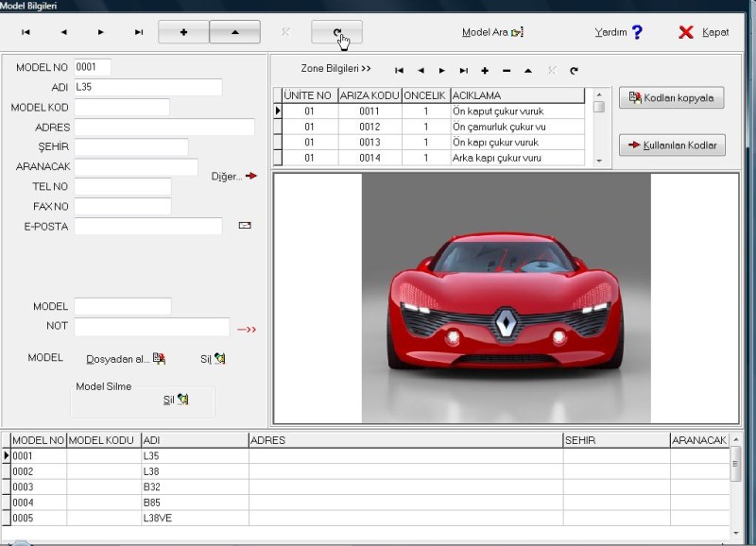
Task: Click into the ADRES input field
Action: 163,128
